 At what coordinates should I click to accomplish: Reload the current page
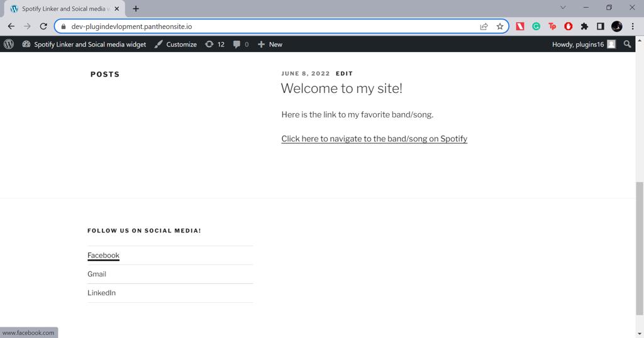[x=43, y=26]
